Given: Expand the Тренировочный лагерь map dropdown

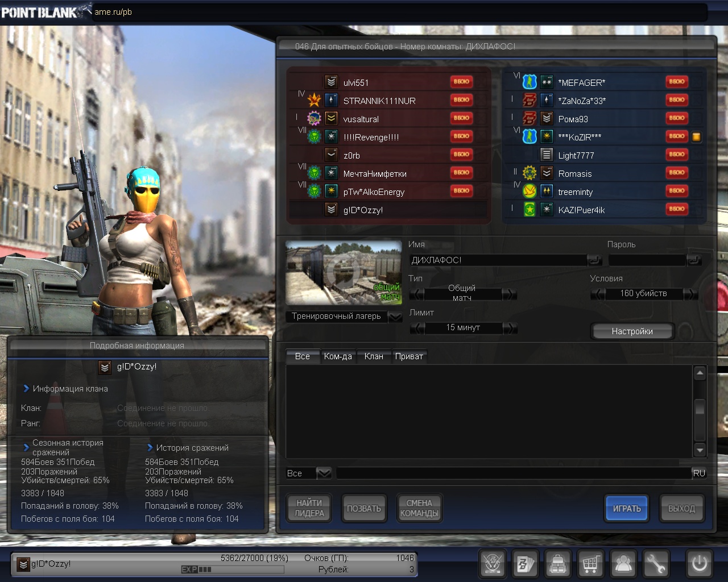Looking at the screenshot, I should (x=395, y=317).
